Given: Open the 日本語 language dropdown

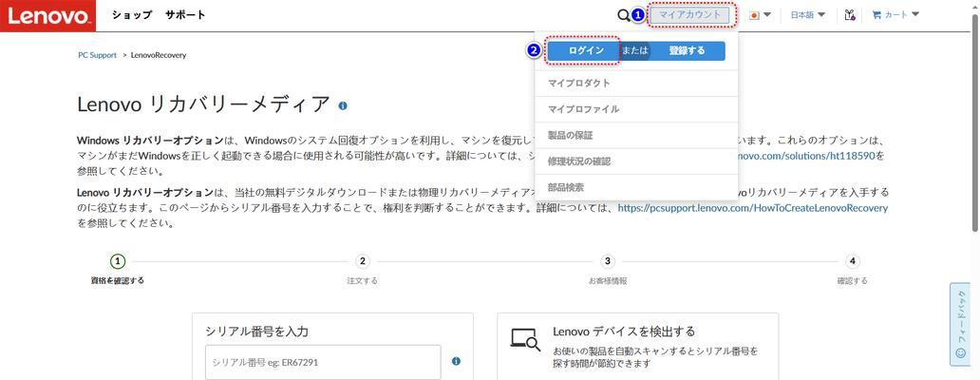Looking at the screenshot, I should pyautogui.click(x=807, y=15).
